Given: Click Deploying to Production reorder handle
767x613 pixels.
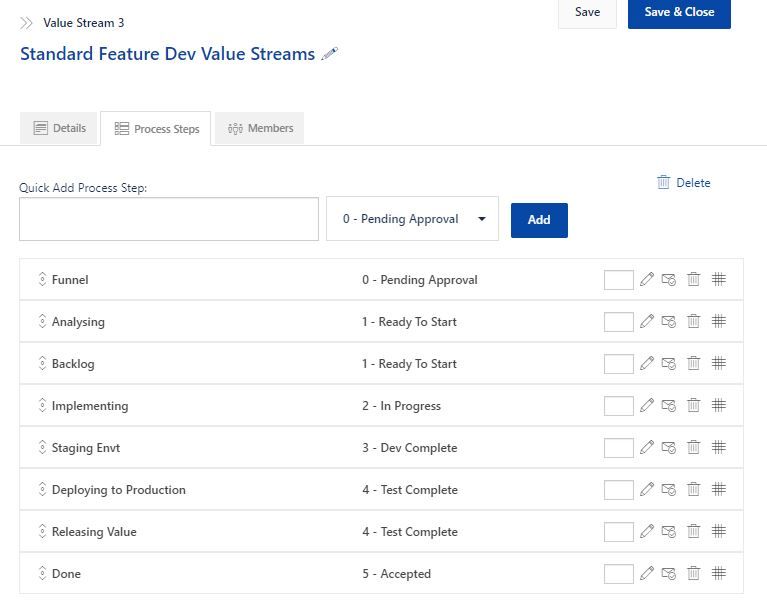Looking at the screenshot, I should 43,489.
